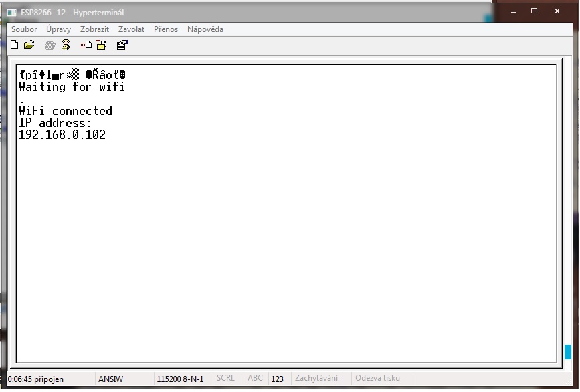Screen dimensions: 580x392
Task: Click the ANSIW emulation status field
Action: pyautogui.click(x=111, y=379)
